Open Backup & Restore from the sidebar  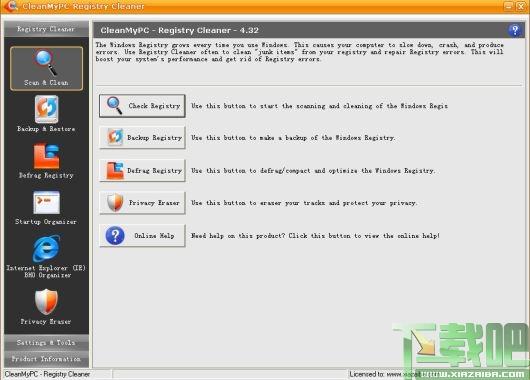[46, 114]
